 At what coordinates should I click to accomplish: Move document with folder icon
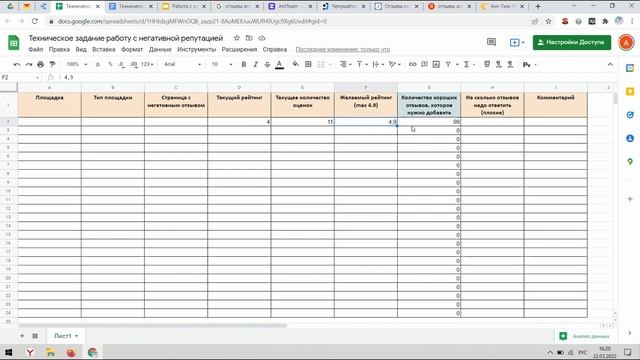click(249, 38)
